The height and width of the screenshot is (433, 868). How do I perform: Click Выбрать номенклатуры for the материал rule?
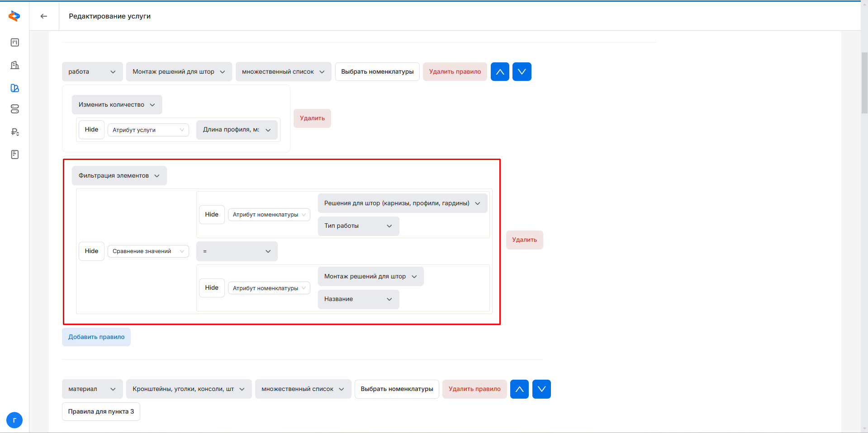coord(397,389)
